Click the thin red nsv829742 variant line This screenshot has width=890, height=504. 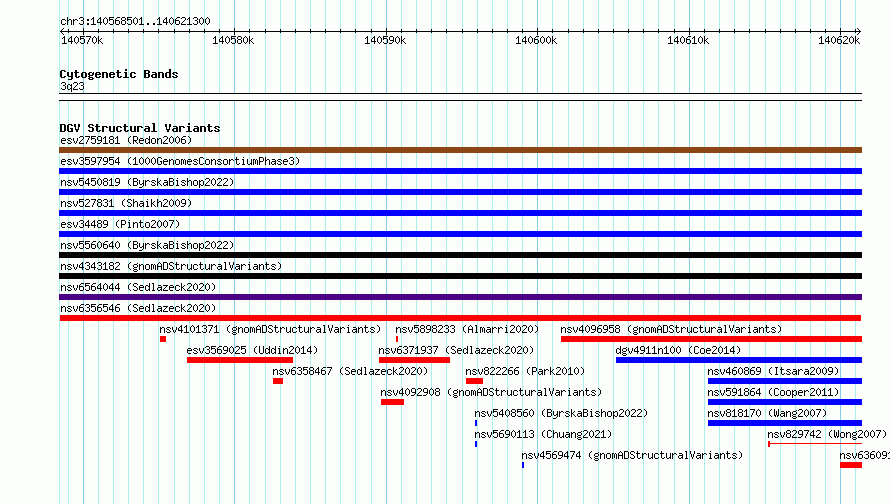(815, 444)
